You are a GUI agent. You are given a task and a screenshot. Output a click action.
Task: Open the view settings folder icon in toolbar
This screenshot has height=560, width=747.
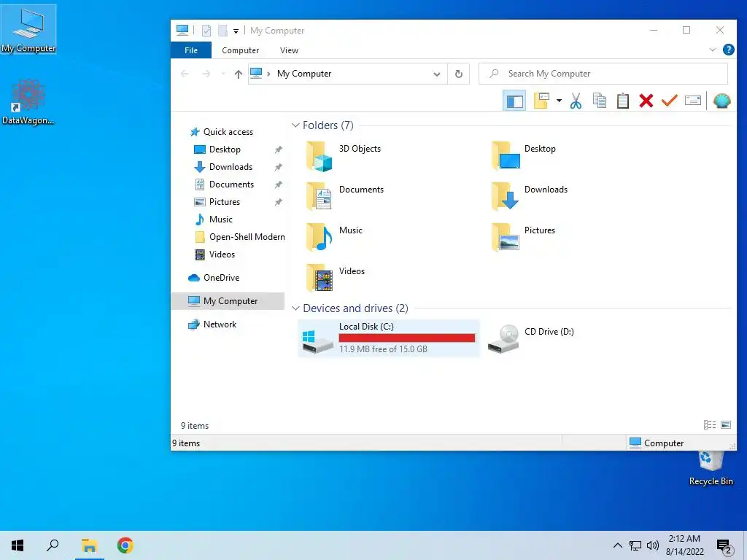[x=541, y=101]
